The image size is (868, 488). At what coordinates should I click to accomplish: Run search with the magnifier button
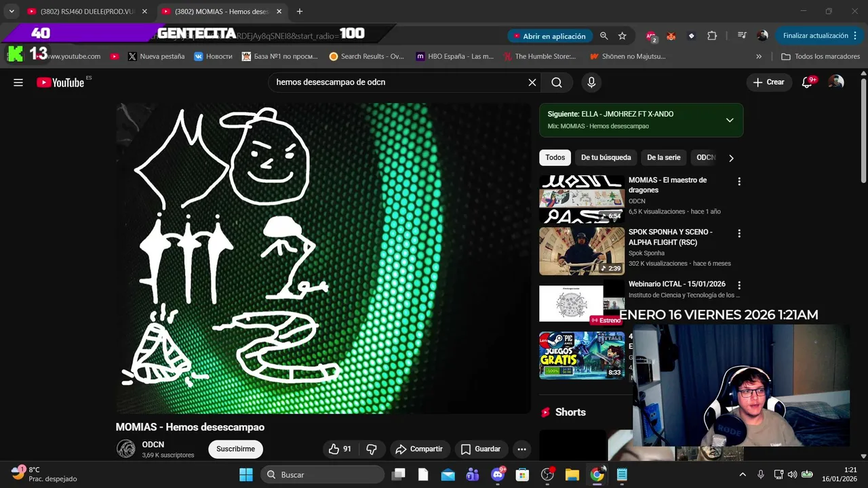(557, 83)
